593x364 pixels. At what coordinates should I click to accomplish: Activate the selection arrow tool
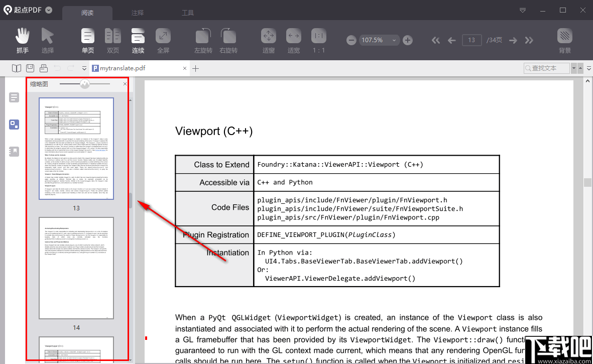(48, 40)
